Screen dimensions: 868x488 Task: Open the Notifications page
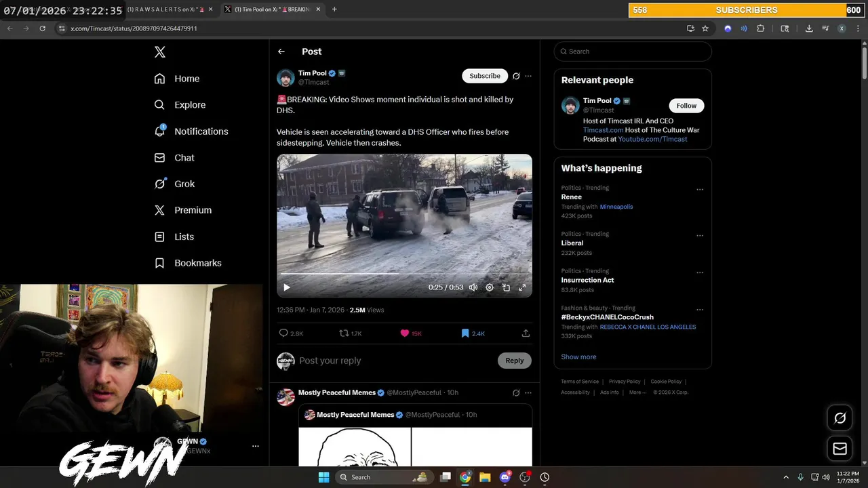tap(191, 131)
